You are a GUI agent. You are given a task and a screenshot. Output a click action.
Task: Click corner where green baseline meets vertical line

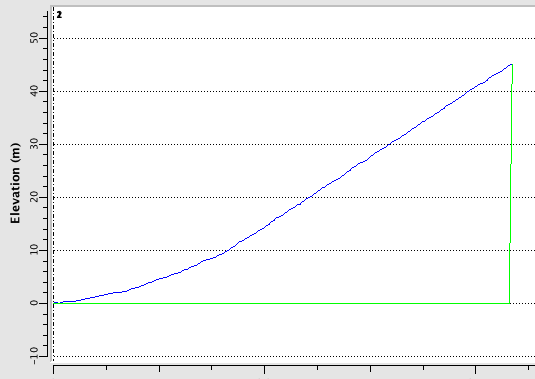click(509, 303)
